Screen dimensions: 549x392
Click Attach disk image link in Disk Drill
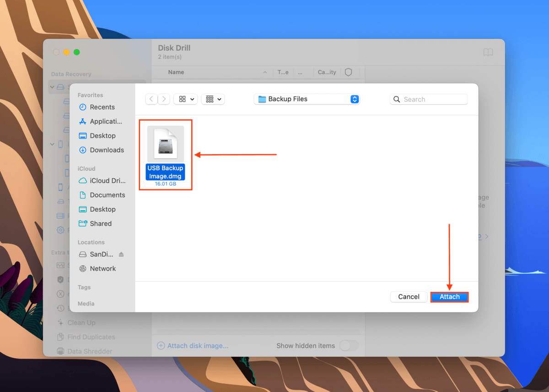click(193, 346)
